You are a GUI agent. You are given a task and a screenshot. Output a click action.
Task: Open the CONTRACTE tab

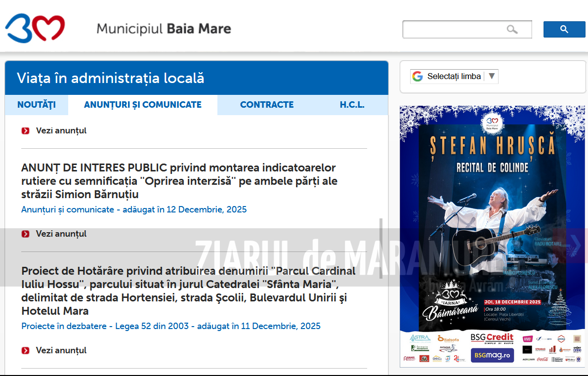point(267,105)
